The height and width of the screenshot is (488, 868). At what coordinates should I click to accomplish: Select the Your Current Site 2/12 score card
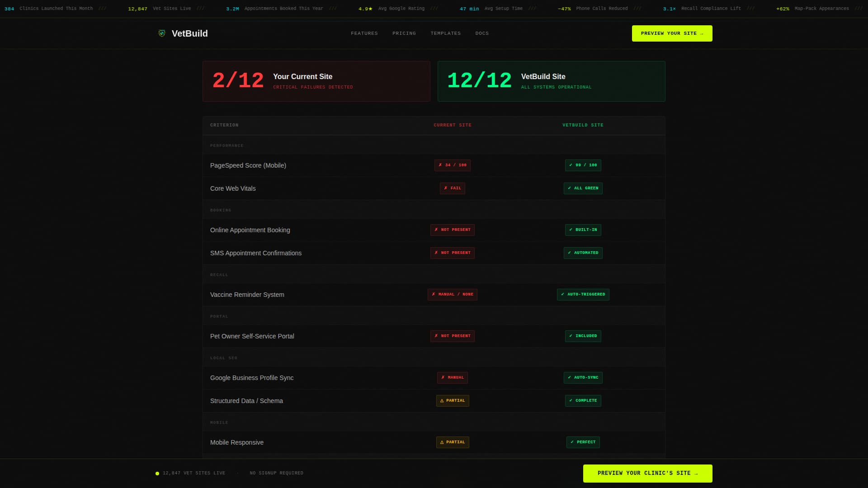[x=316, y=81]
